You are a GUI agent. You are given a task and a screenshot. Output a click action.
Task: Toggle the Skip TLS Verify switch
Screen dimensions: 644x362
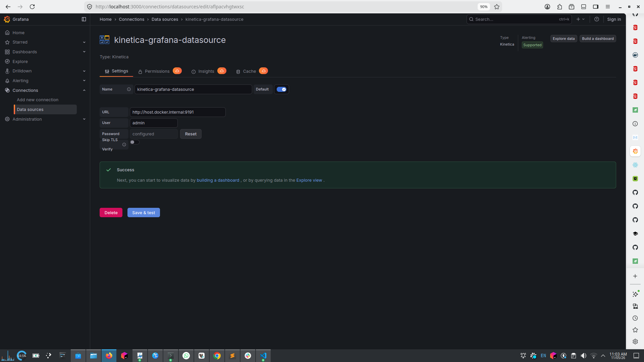pyautogui.click(x=135, y=142)
